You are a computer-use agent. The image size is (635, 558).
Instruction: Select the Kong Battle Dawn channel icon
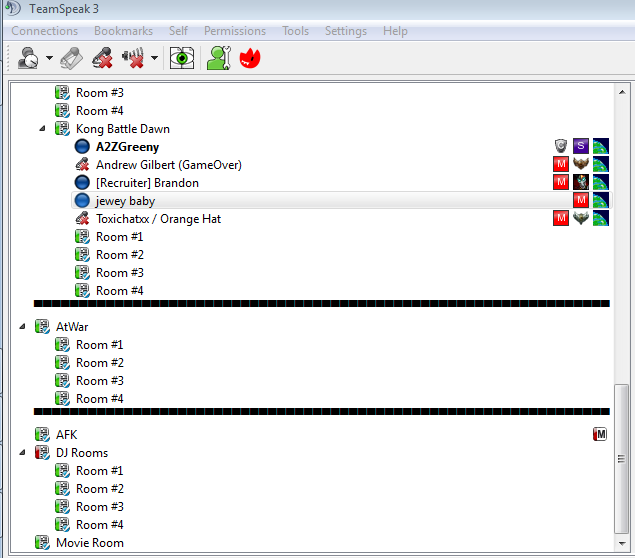click(x=62, y=128)
